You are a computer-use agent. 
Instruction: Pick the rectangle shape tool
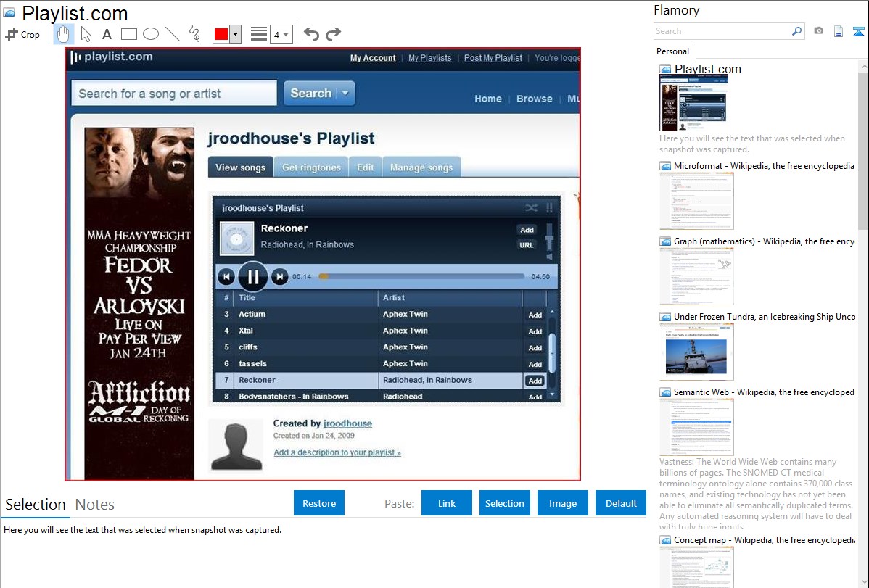coord(128,34)
